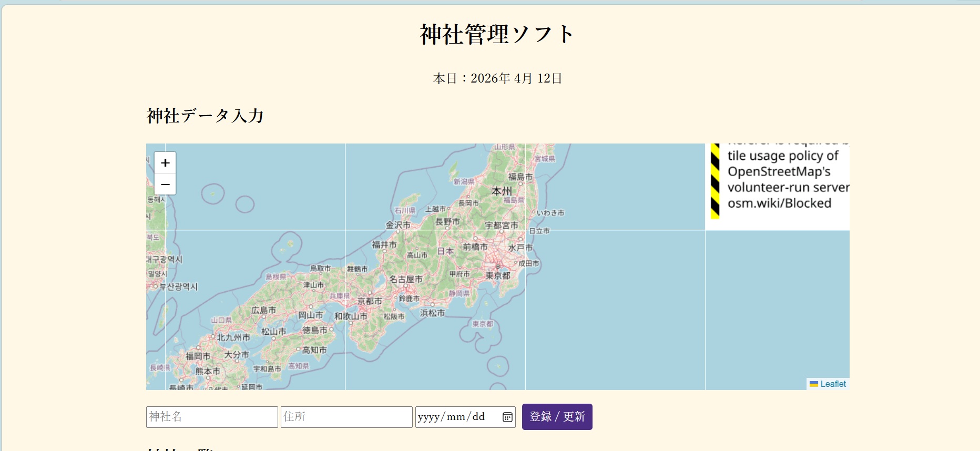Screen dimensions: 980x451
Task: Open the Leaflet attribution link
Action: coord(833,384)
